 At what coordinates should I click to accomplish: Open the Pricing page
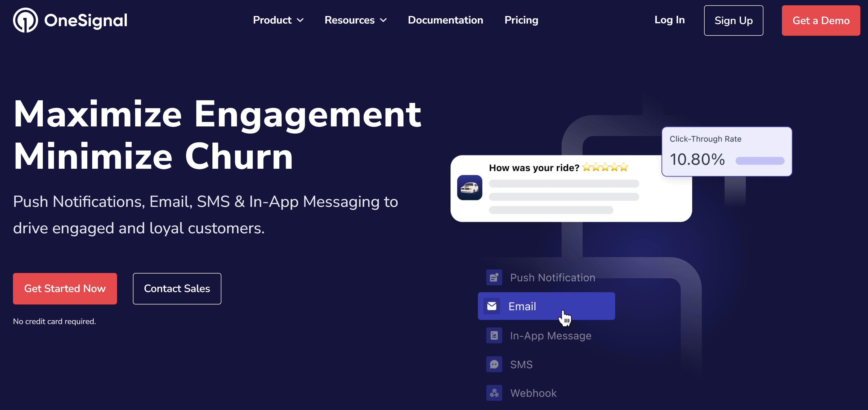tap(521, 20)
